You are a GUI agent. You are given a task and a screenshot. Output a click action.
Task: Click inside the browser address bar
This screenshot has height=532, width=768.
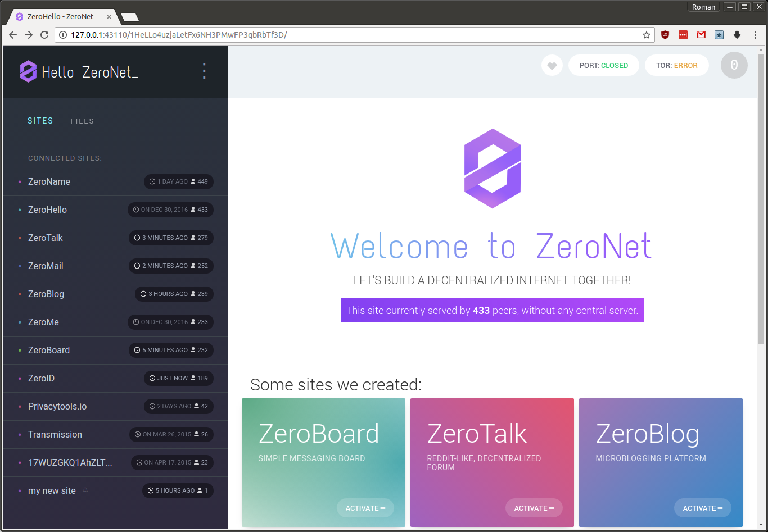point(337,34)
